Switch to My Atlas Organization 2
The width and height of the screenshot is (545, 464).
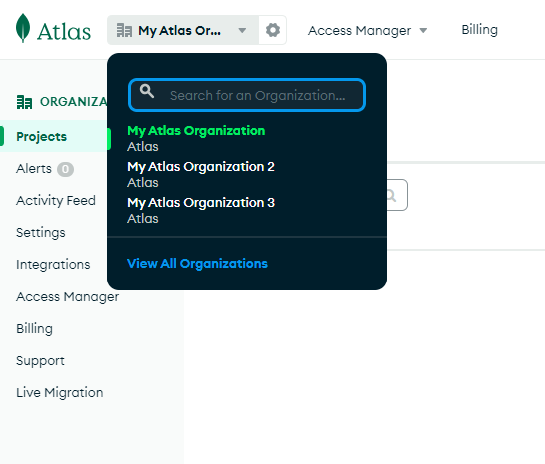201,174
